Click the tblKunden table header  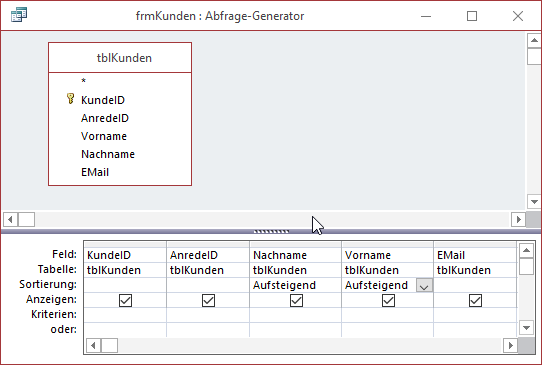click(x=120, y=58)
